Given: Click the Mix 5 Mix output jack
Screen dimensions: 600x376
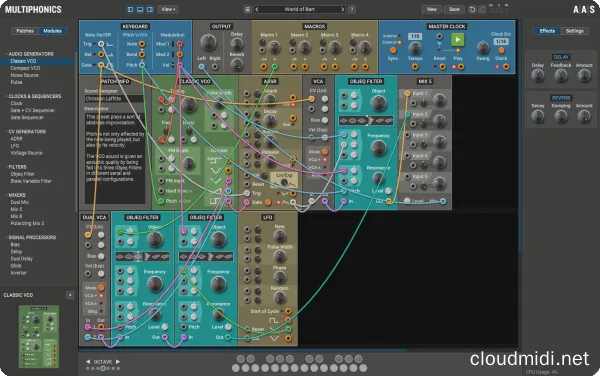Looking at the screenshot, I should click(443, 201).
